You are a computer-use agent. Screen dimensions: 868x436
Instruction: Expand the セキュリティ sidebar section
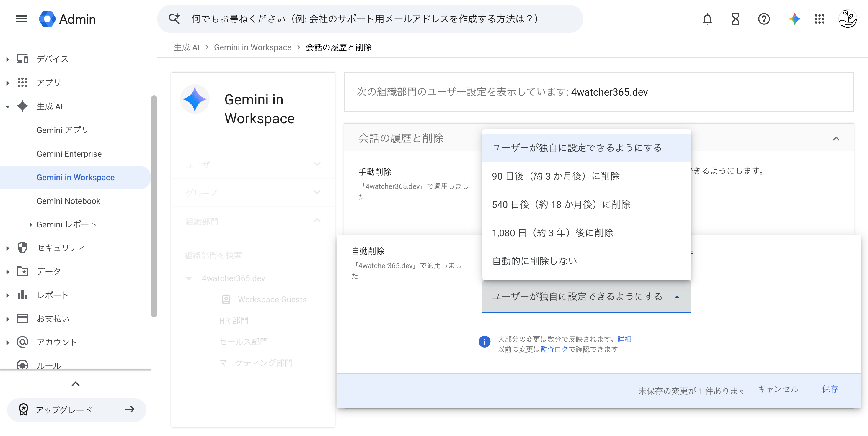tap(7, 248)
